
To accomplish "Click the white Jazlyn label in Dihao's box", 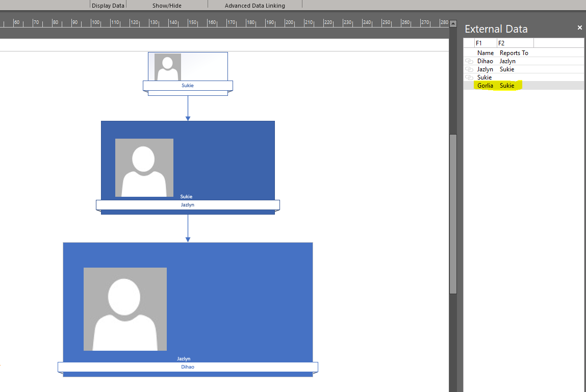I will [184, 359].
